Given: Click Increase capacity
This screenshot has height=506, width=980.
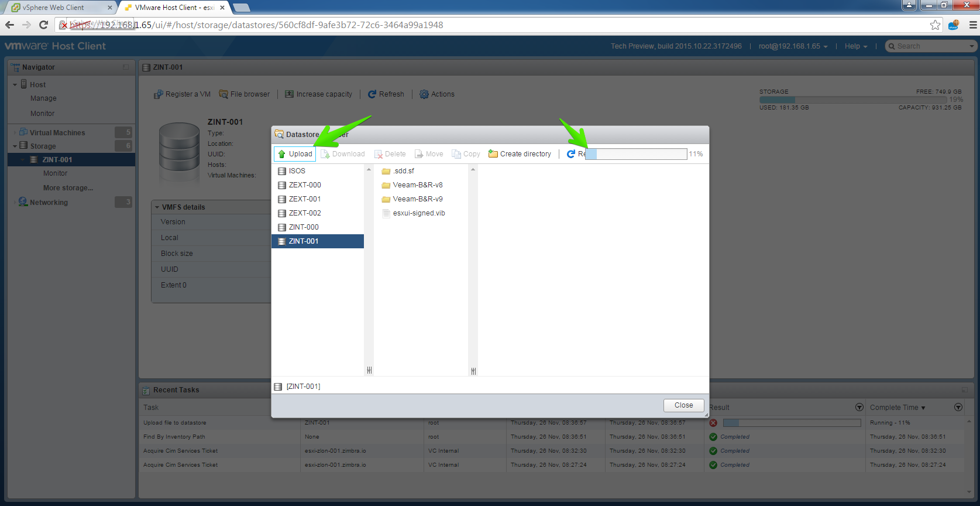Looking at the screenshot, I should [x=318, y=94].
